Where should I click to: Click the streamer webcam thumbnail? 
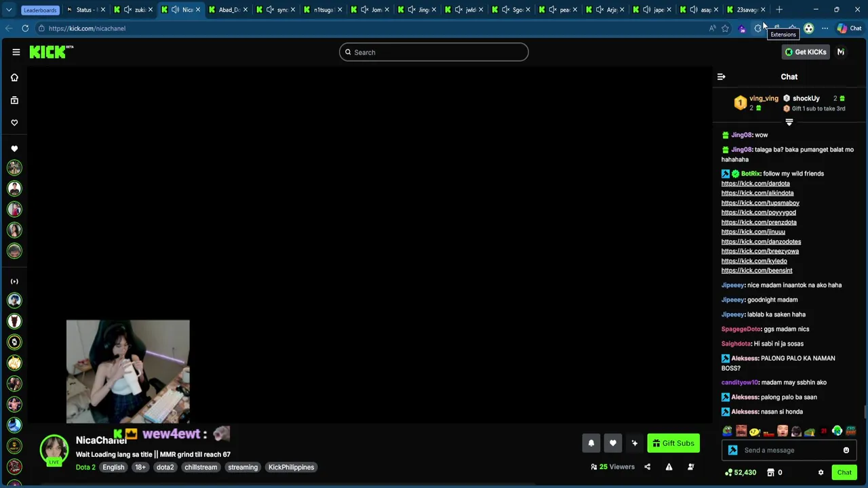128,372
